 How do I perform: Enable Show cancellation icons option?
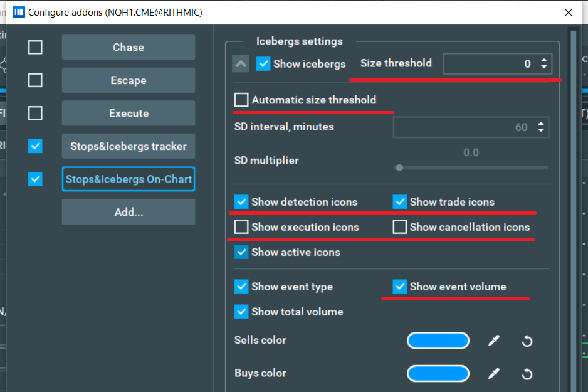pos(399,227)
